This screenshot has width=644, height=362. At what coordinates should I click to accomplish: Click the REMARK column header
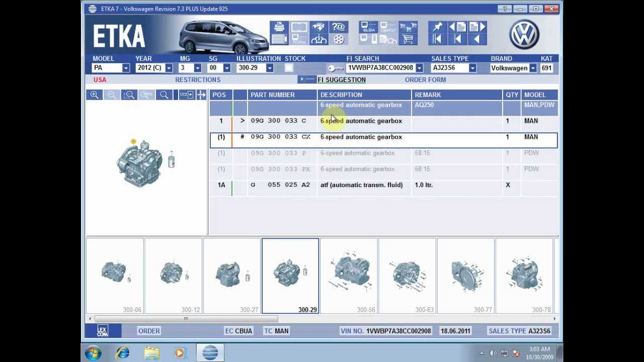coord(457,95)
